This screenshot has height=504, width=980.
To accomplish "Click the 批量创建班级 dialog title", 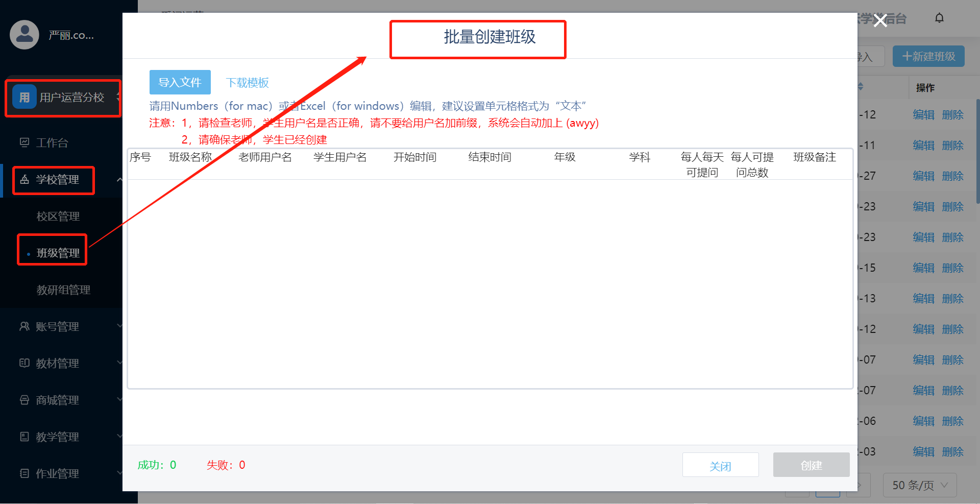I will coord(490,37).
